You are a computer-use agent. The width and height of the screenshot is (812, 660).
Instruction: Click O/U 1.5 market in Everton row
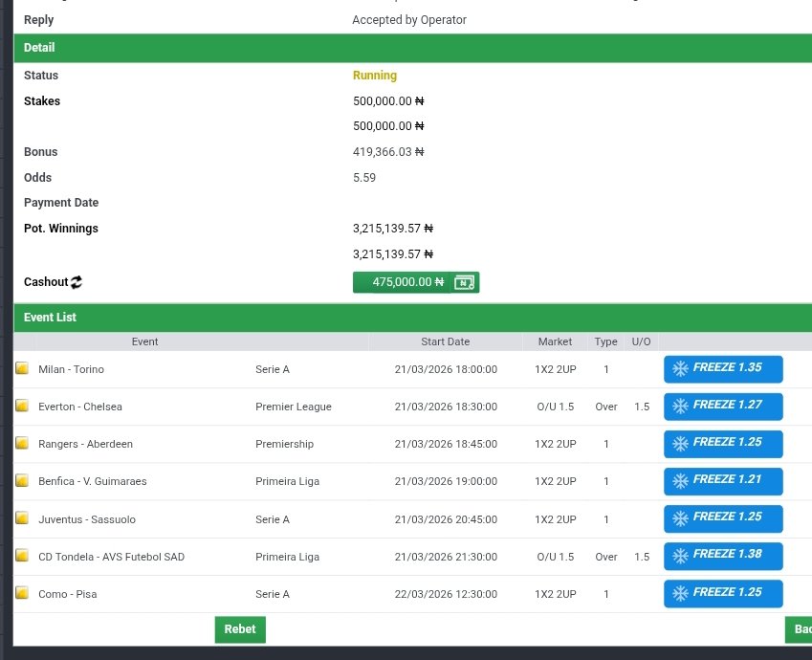[x=555, y=407]
